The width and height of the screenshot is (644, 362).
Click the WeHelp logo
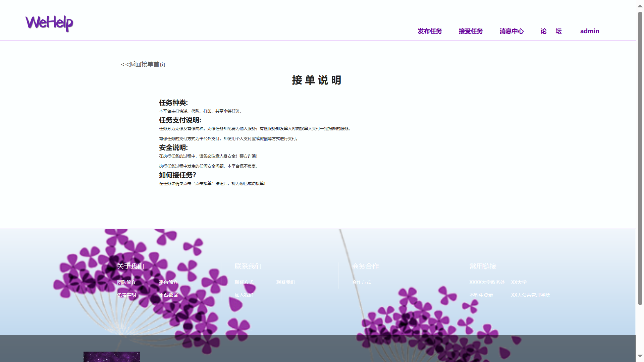(49, 23)
